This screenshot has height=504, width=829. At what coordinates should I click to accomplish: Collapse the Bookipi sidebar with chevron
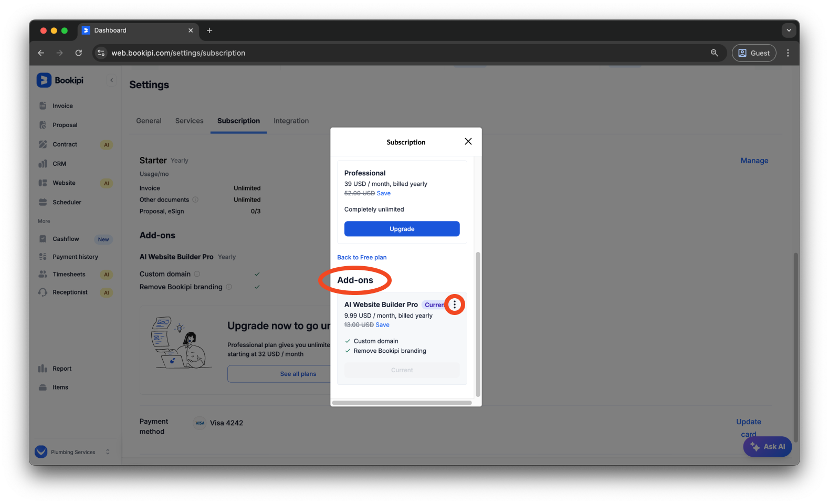[111, 80]
